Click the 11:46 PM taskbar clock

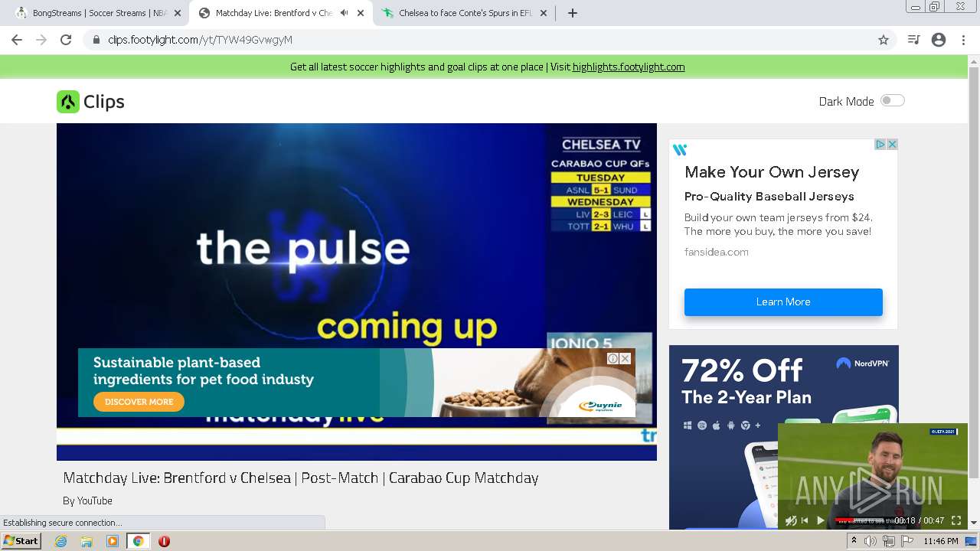tap(941, 541)
